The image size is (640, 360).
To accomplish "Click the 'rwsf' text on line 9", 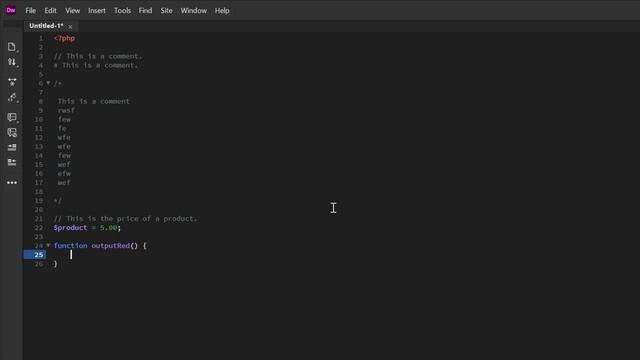I will pos(66,110).
